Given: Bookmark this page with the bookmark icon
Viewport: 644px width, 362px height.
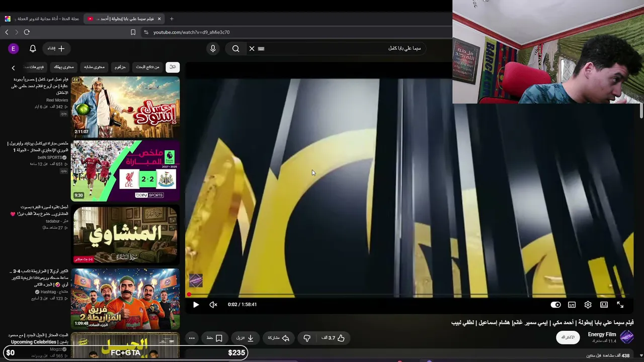Looking at the screenshot, I should (133, 32).
